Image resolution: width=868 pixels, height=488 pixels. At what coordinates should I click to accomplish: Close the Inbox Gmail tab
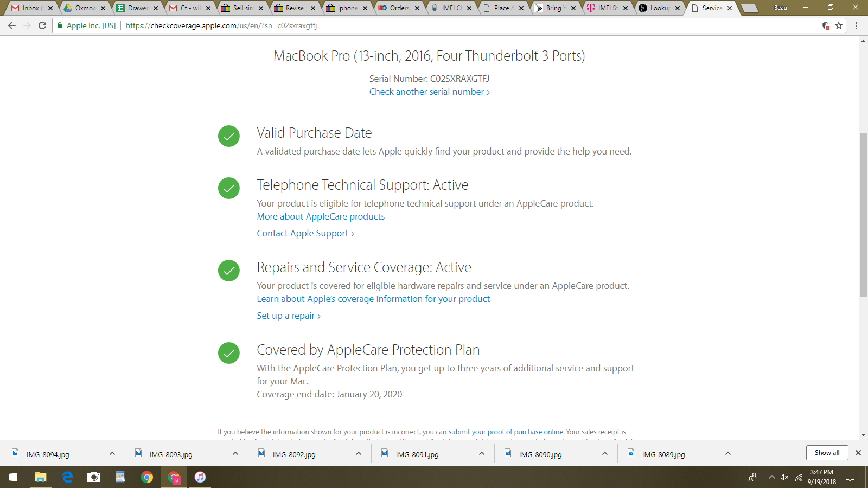pos(50,8)
